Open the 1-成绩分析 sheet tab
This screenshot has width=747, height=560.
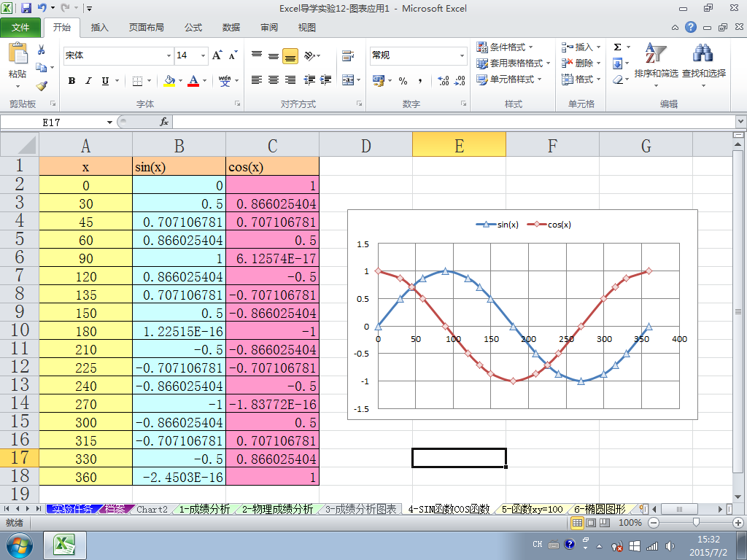[204, 509]
